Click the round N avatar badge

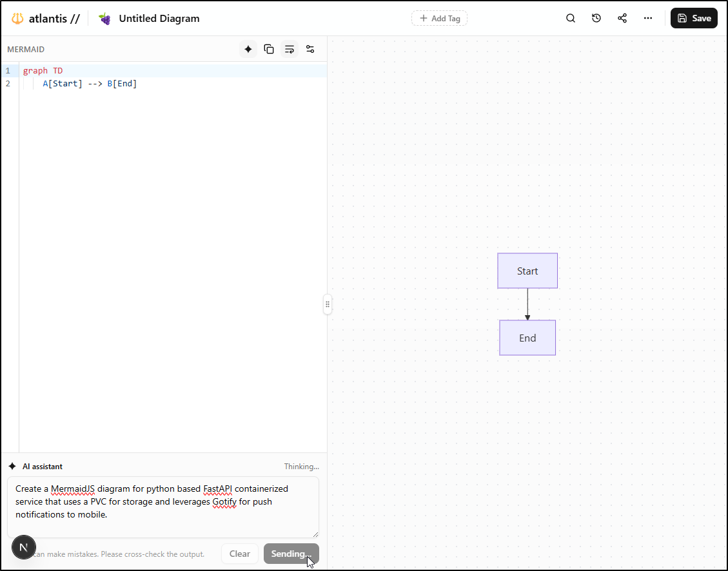click(24, 547)
